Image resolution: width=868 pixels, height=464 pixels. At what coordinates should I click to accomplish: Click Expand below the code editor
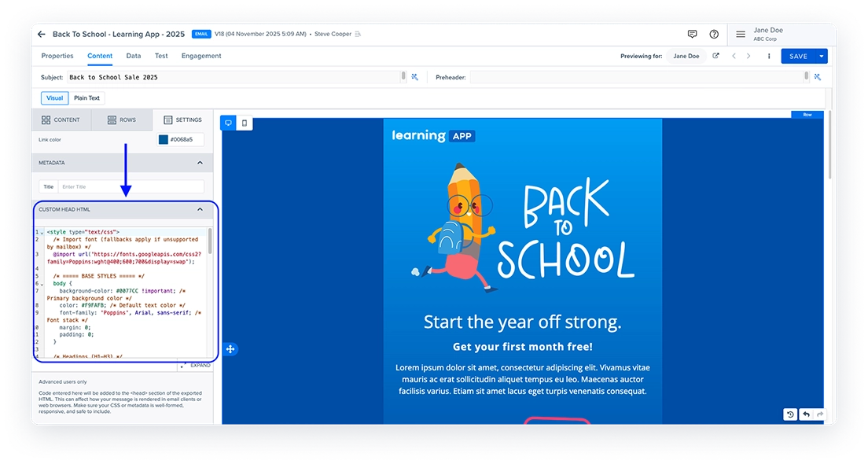click(200, 366)
